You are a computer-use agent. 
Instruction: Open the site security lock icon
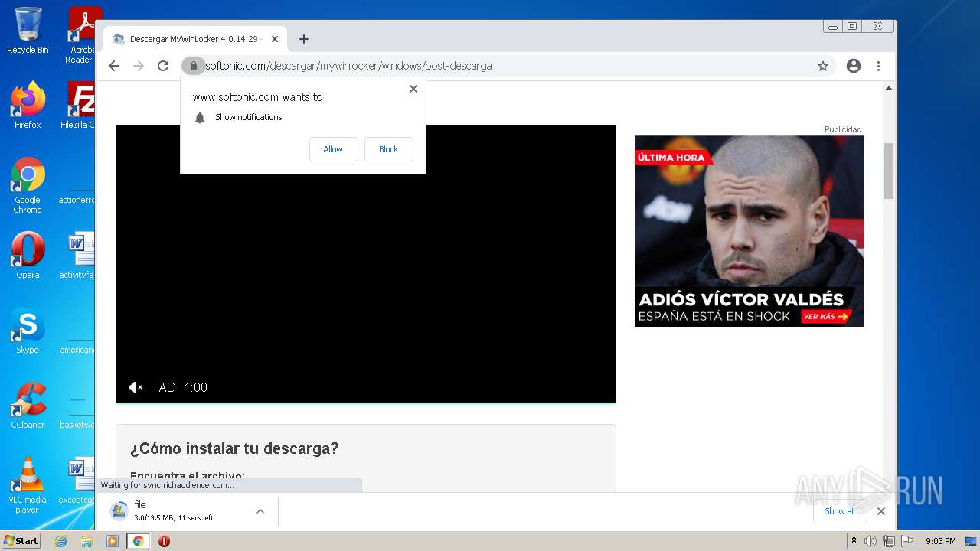(x=193, y=66)
